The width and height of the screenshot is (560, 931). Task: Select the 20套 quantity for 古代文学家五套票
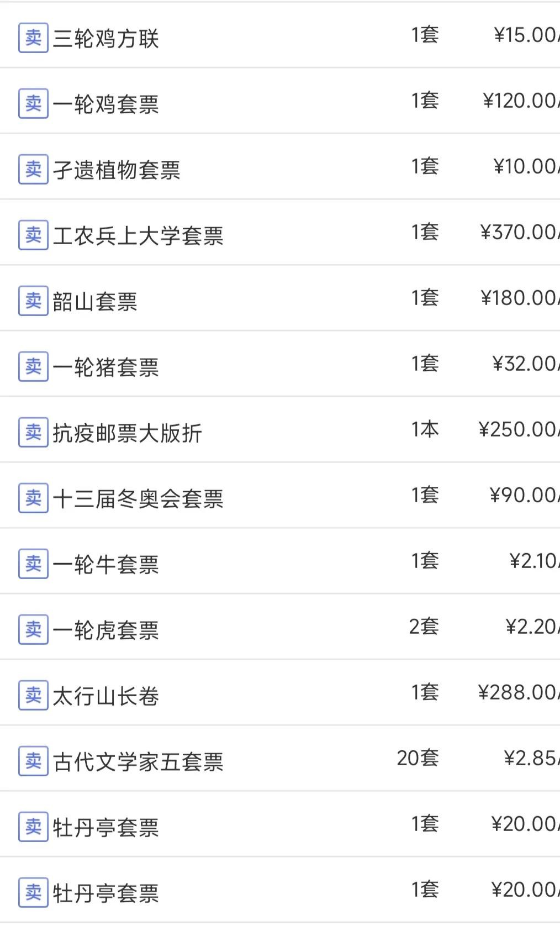pos(418,758)
